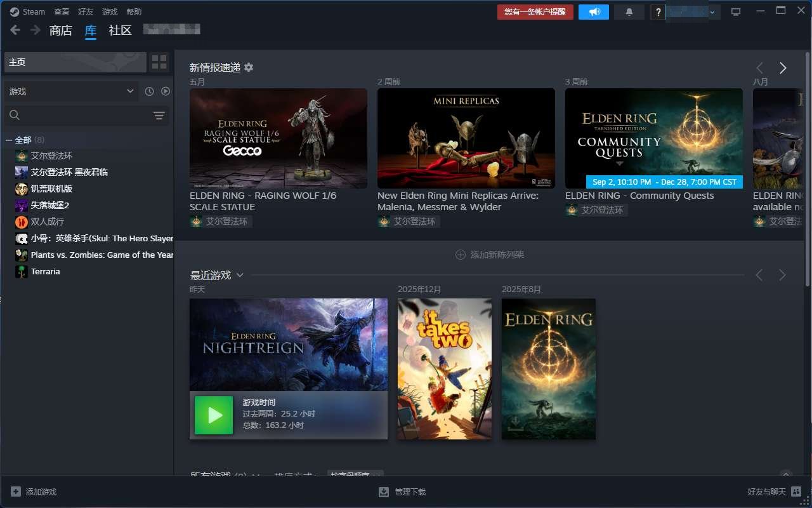Open advanced filter options icon in search bar
The width and height of the screenshot is (812, 508).
(159, 115)
